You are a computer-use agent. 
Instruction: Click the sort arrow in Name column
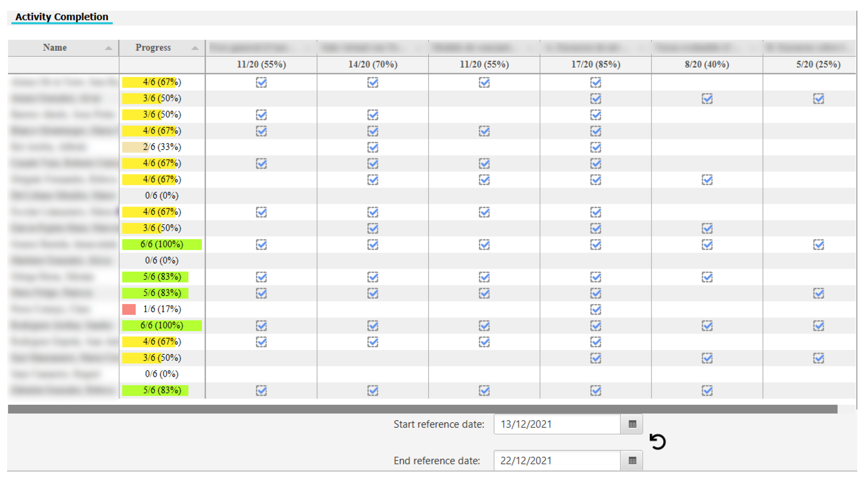click(108, 48)
